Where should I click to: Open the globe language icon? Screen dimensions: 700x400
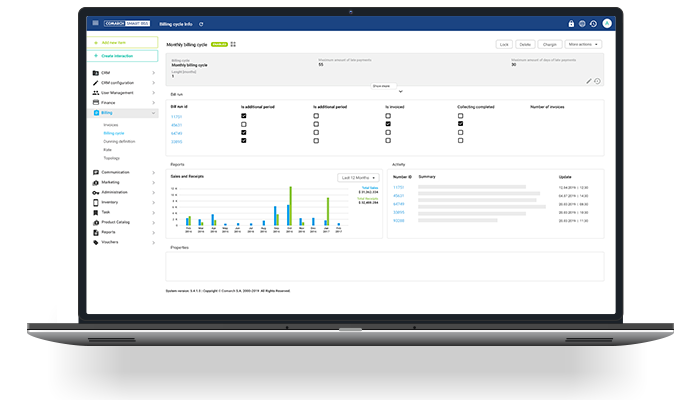(582, 23)
